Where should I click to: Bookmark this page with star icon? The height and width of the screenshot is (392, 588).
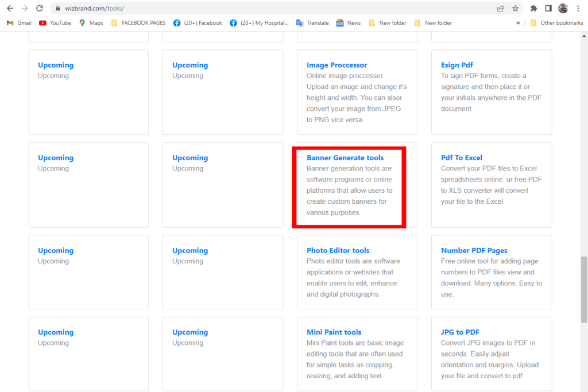(515, 9)
